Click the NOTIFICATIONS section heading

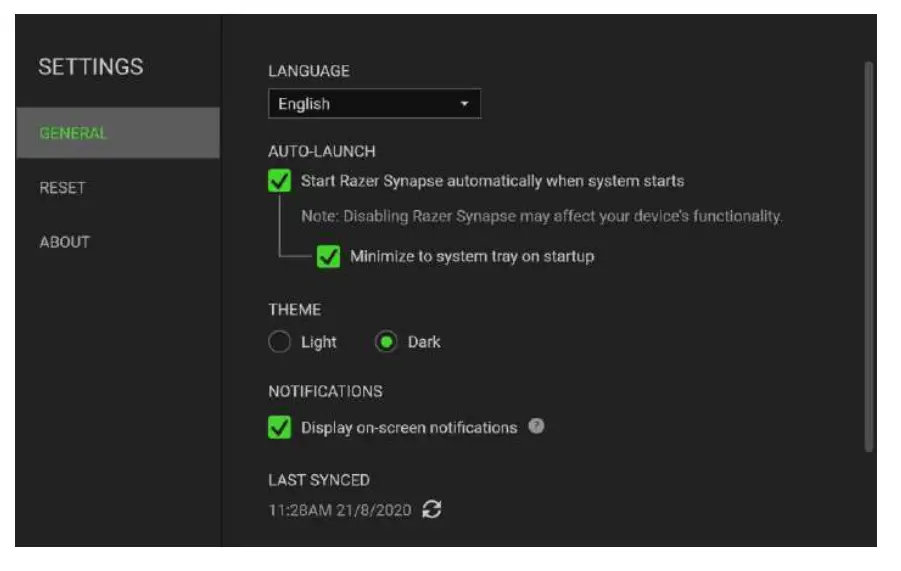point(325,391)
